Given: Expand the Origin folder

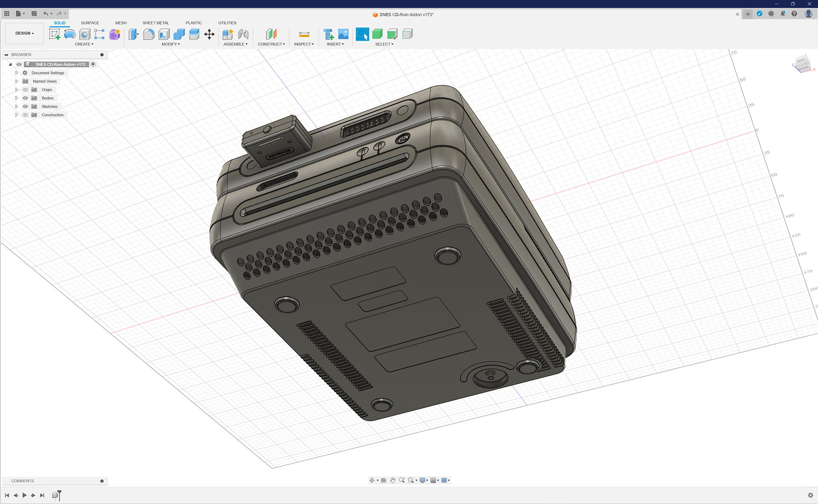Looking at the screenshot, I should 17,90.
